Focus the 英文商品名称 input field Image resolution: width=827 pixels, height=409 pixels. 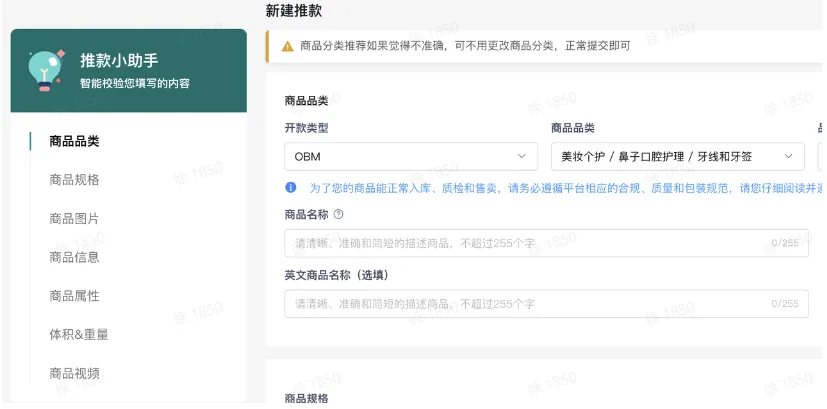tap(546, 303)
